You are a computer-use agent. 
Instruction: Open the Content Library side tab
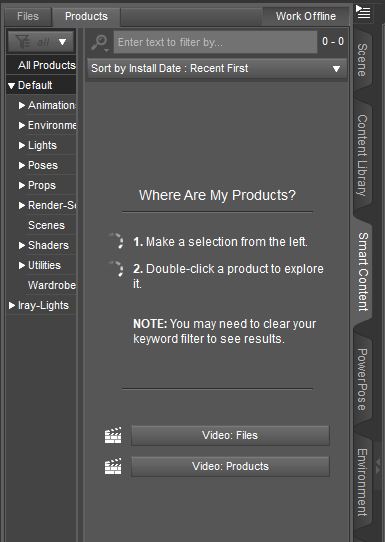[362, 156]
